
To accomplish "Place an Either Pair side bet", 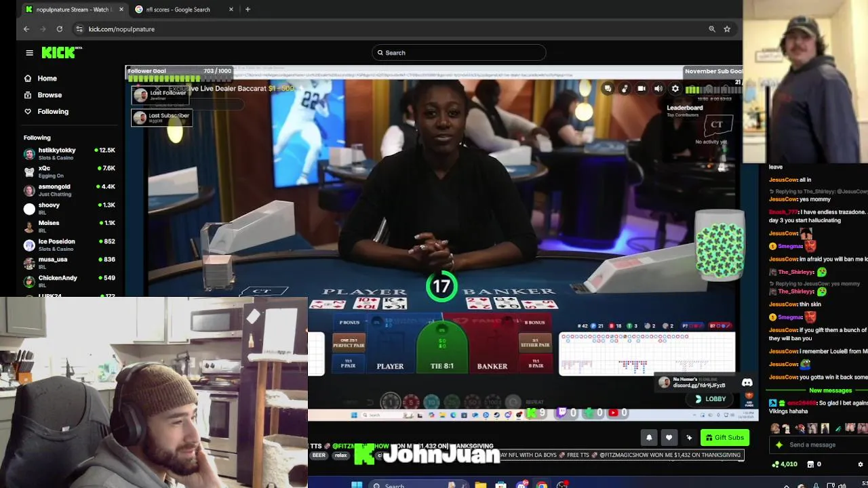I will click(x=535, y=342).
